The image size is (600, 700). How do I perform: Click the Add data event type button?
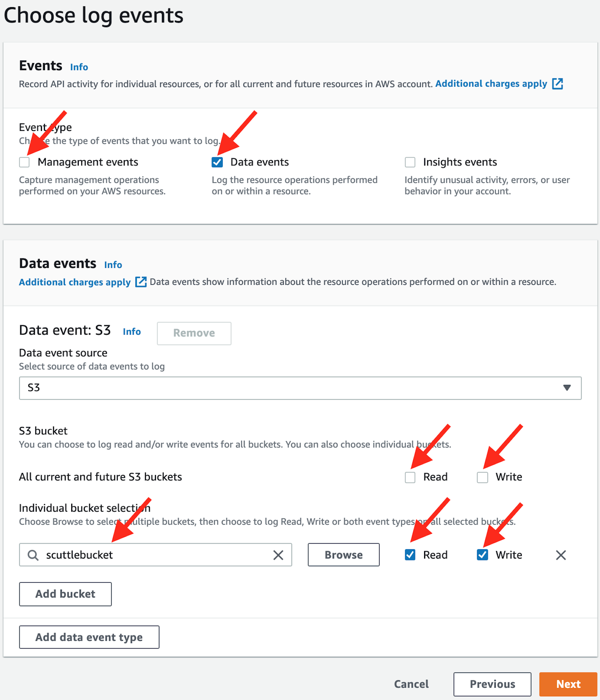89,637
